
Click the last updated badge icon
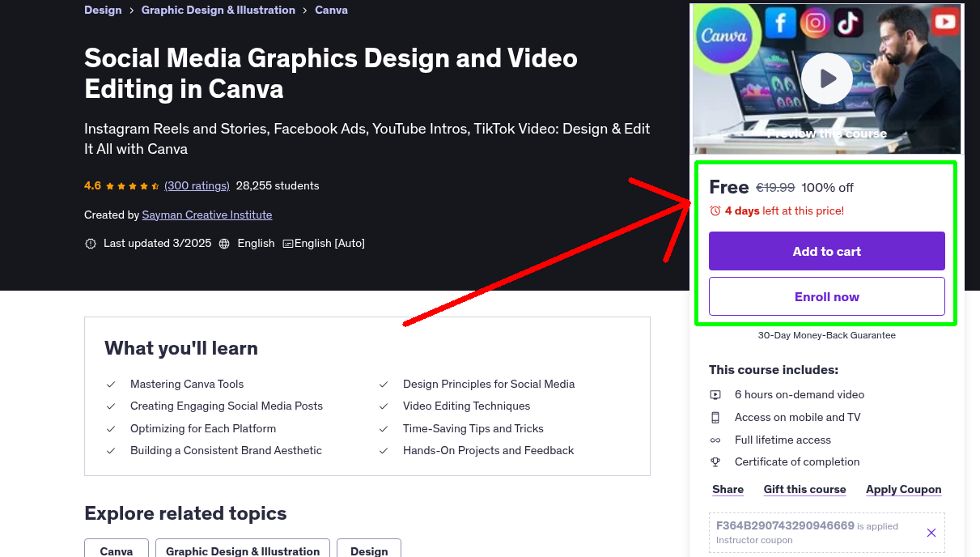pyautogui.click(x=91, y=243)
